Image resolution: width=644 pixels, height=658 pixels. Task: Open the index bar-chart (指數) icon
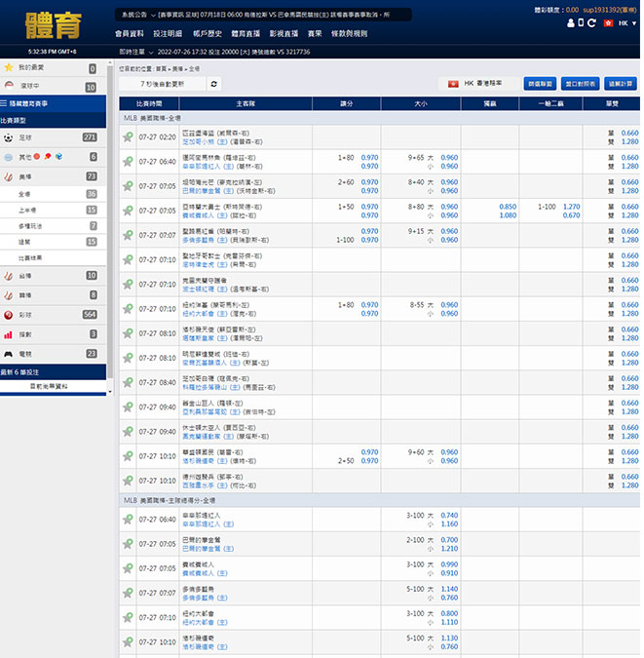9,334
